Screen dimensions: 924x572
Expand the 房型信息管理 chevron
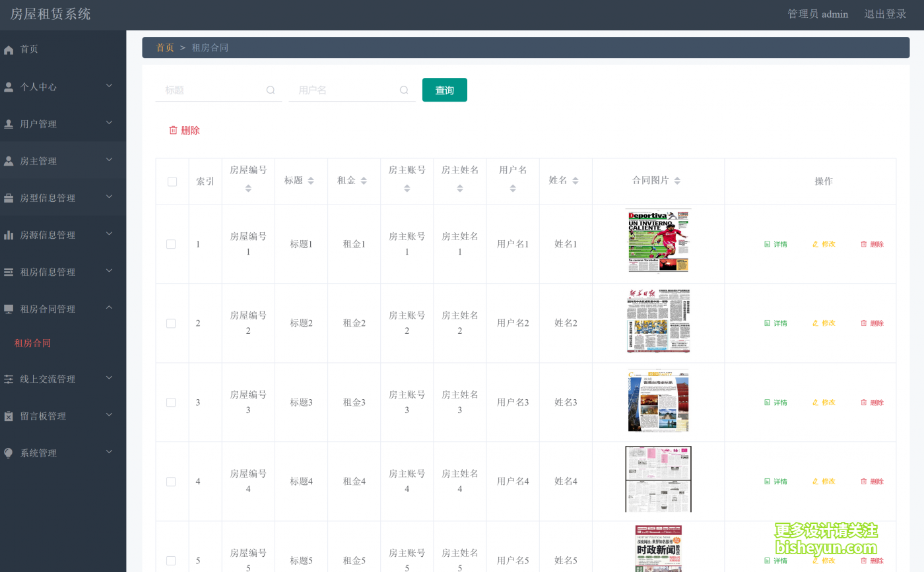110,197
